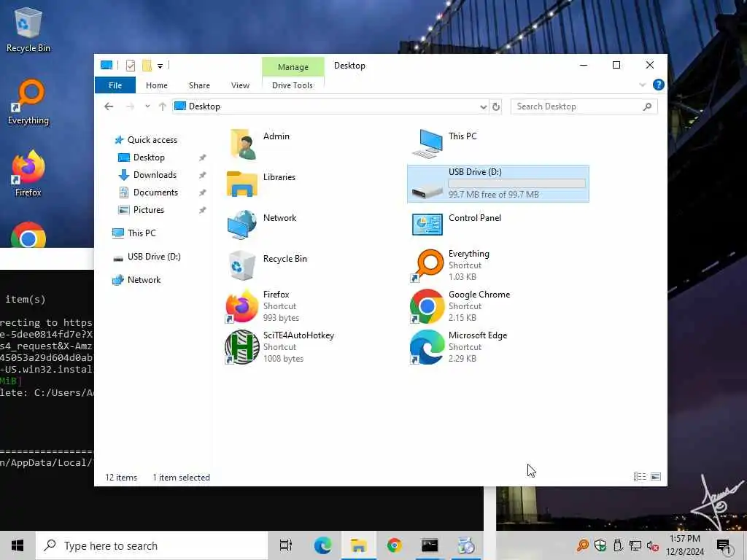This screenshot has width=747, height=560.
Task: Expand the Customize Quick Access Toolbar dropdown
Action: 160,66
